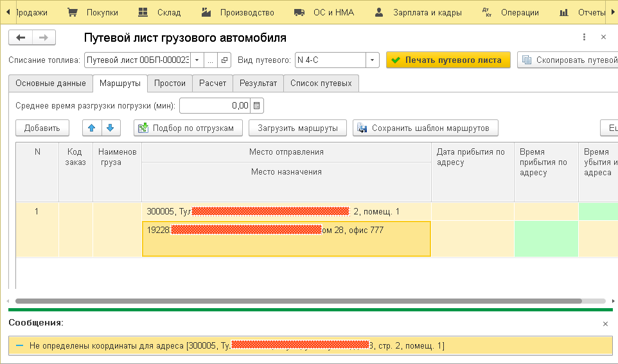Close the Сообщения messages panel
The height and width of the screenshot is (364, 618).
pos(605,324)
